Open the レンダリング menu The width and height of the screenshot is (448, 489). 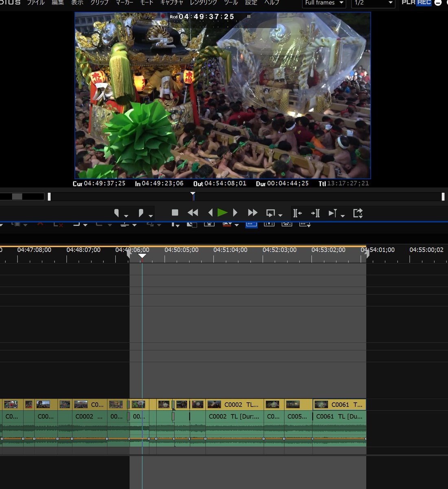(x=203, y=2)
